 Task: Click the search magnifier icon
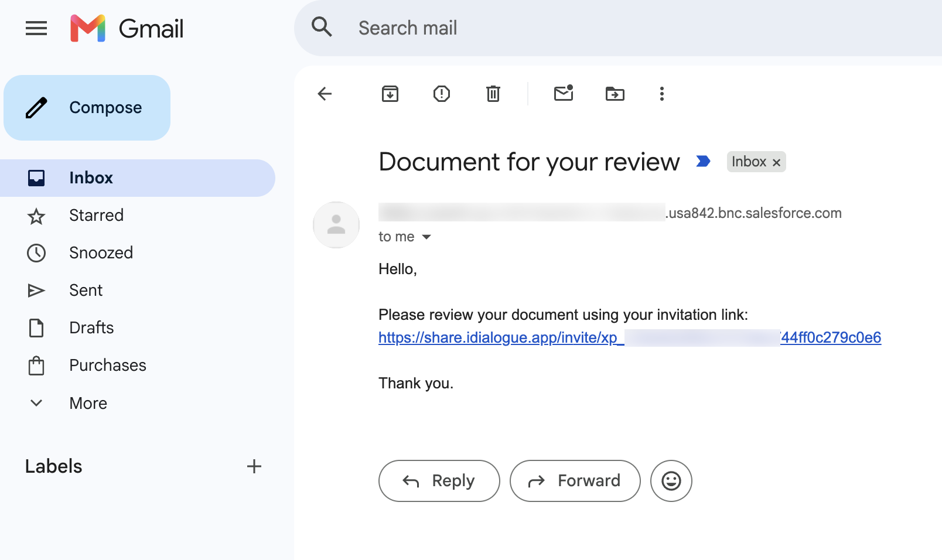pos(322,27)
